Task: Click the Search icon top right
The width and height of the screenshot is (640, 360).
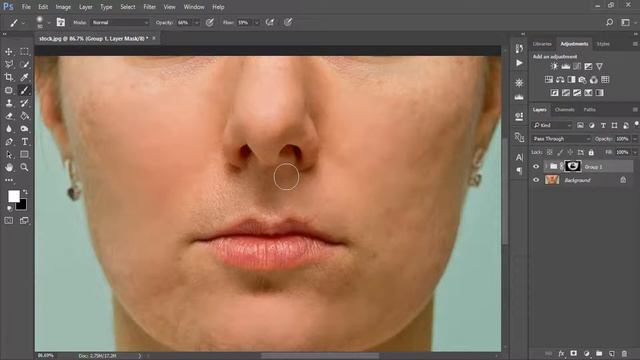Action: tap(609, 22)
